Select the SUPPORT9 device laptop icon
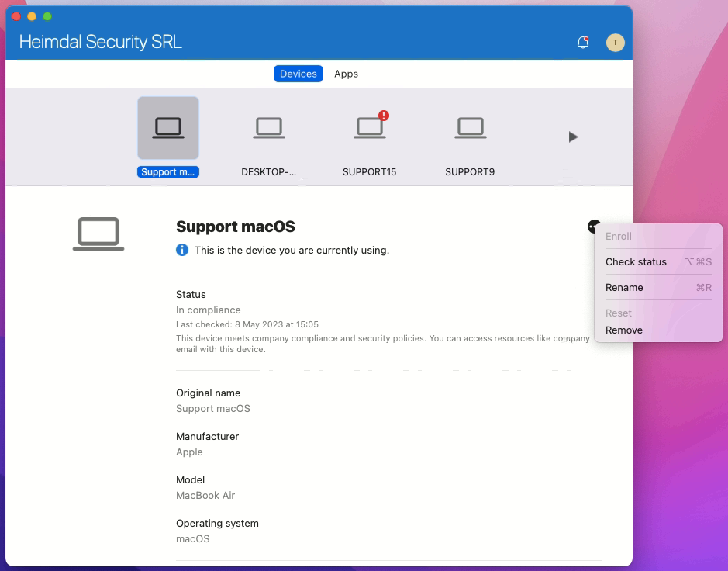The image size is (728, 571). [x=471, y=128]
